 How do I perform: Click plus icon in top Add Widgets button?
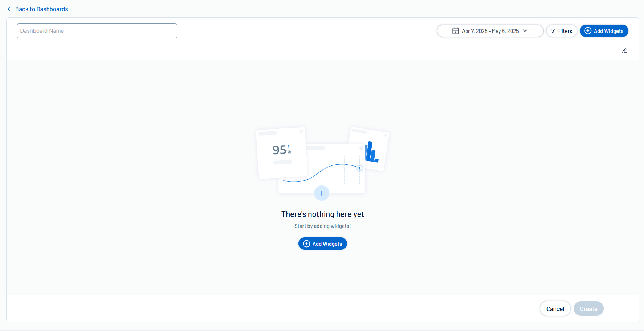point(588,31)
